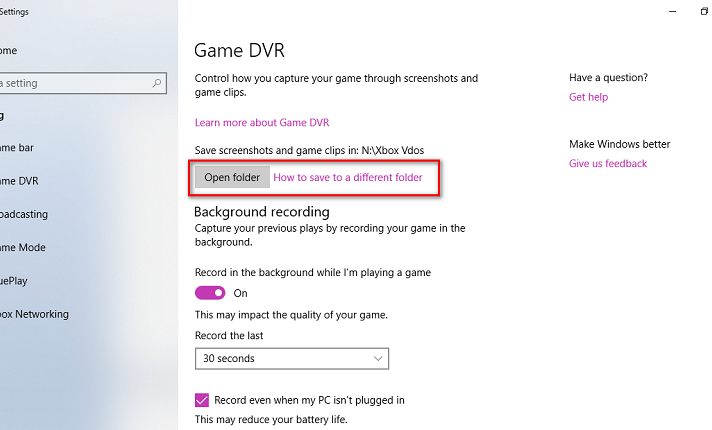Click the Background recording heading
The width and height of the screenshot is (712, 430).
262,212
